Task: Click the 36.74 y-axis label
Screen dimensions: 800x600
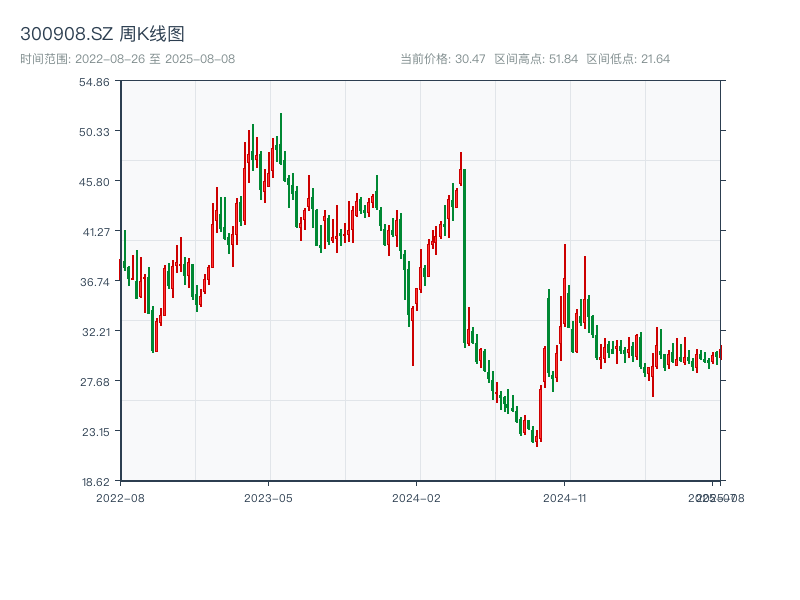Action: click(x=95, y=282)
